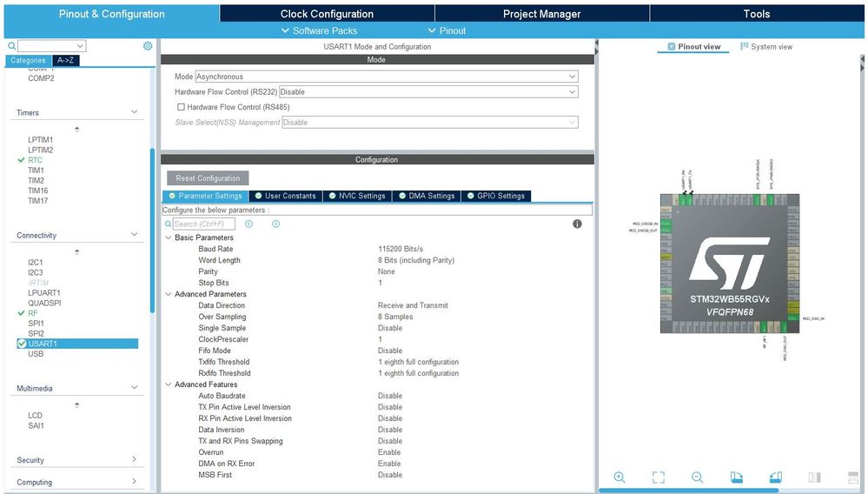This screenshot has width=868, height=494.
Task: Collapse the Basic Parameters group
Action: (x=169, y=237)
